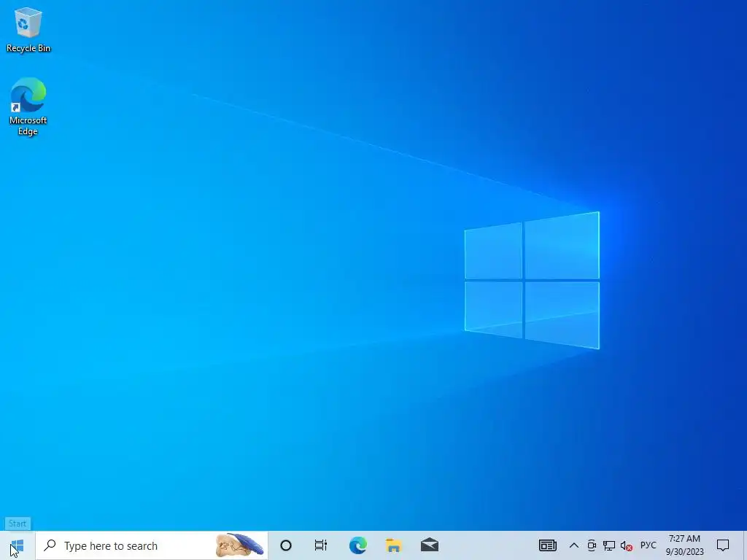Viewport: 747px width, 560px height.
Task: Click the muted speaker volume icon
Action: tap(627, 546)
